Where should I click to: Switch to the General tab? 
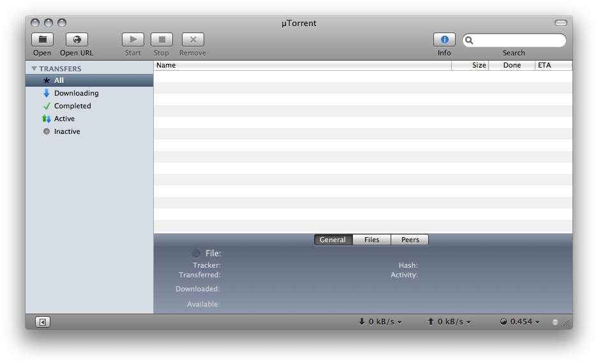(x=333, y=240)
